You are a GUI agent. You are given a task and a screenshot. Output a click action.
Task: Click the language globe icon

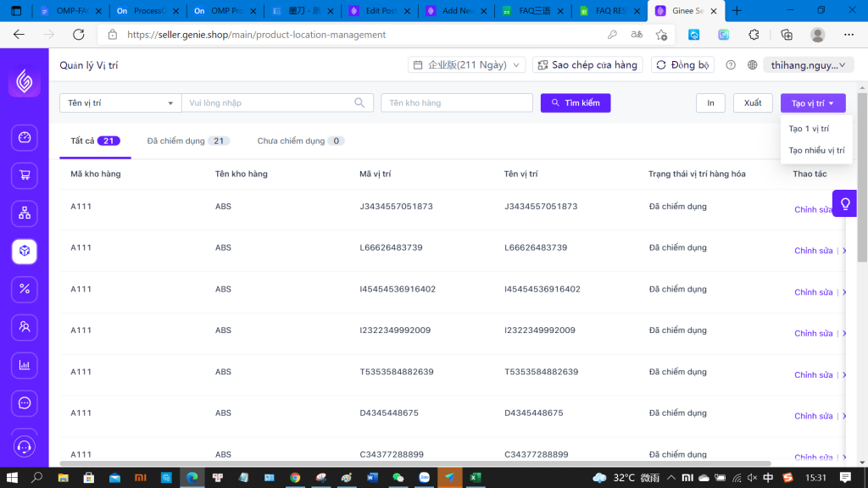(752, 65)
